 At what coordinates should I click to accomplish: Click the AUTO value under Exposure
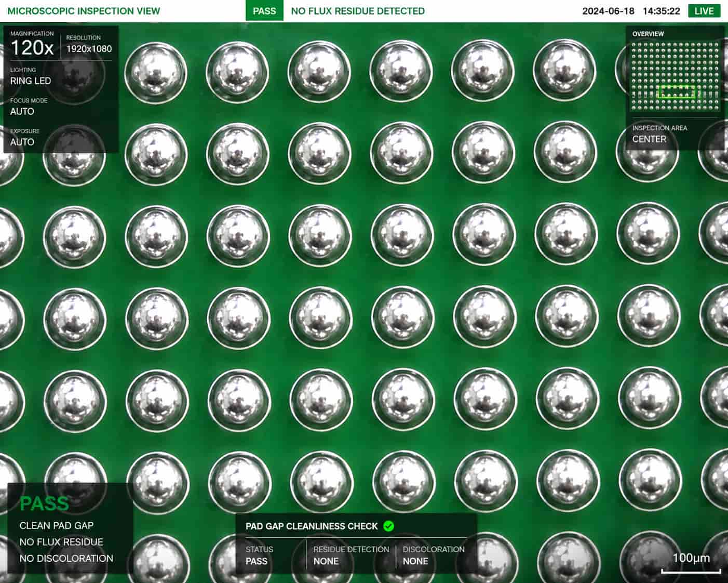coord(22,142)
